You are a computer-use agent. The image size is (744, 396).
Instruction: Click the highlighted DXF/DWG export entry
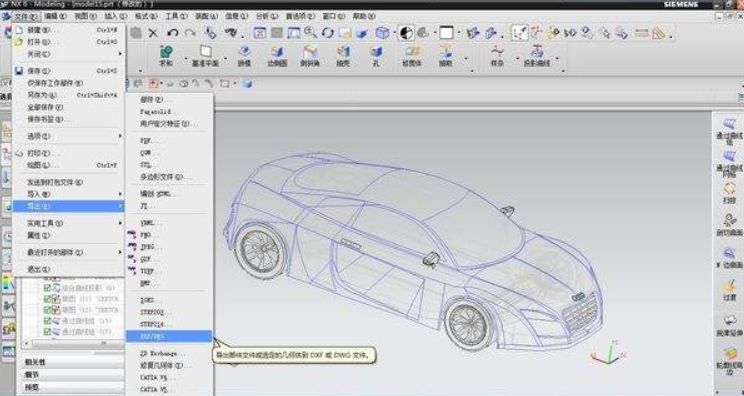(169, 336)
